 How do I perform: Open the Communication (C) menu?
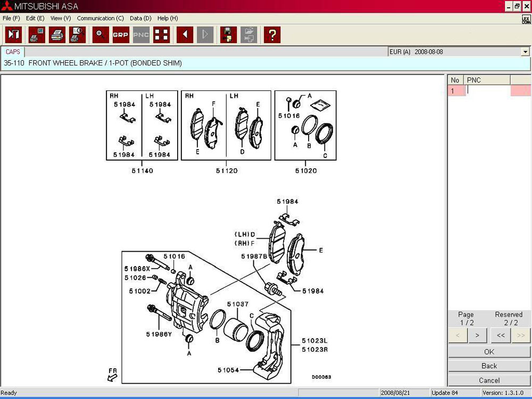click(101, 18)
